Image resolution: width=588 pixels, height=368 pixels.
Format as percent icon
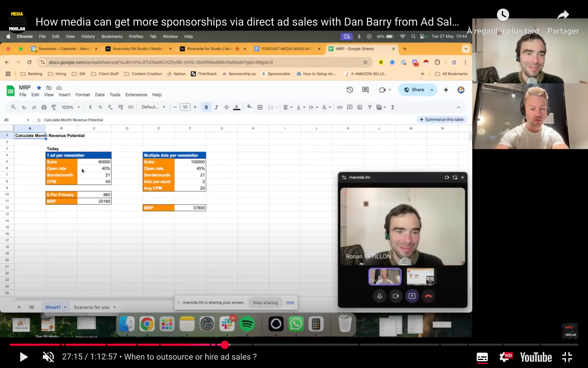[100, 107]
